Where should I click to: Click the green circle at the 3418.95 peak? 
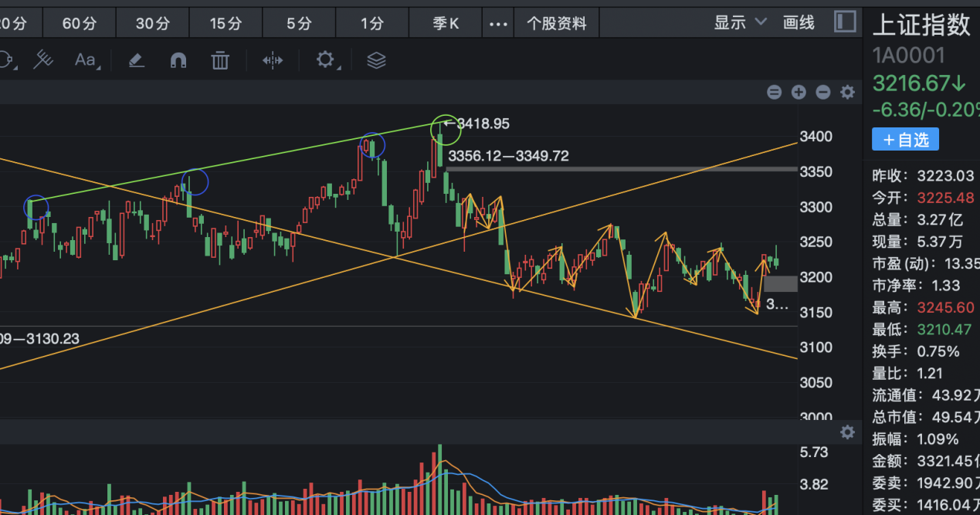click(x=446, y=129)
